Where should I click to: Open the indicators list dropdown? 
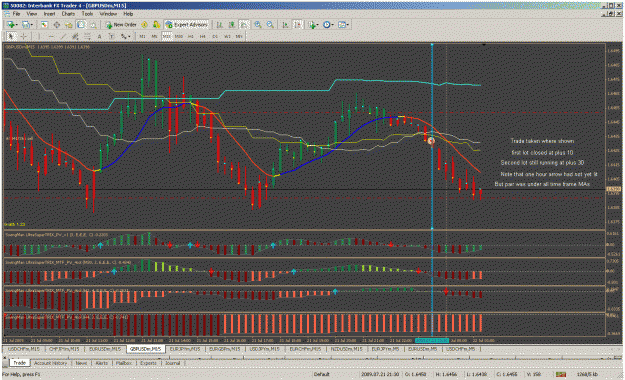(x=313, y=25)
